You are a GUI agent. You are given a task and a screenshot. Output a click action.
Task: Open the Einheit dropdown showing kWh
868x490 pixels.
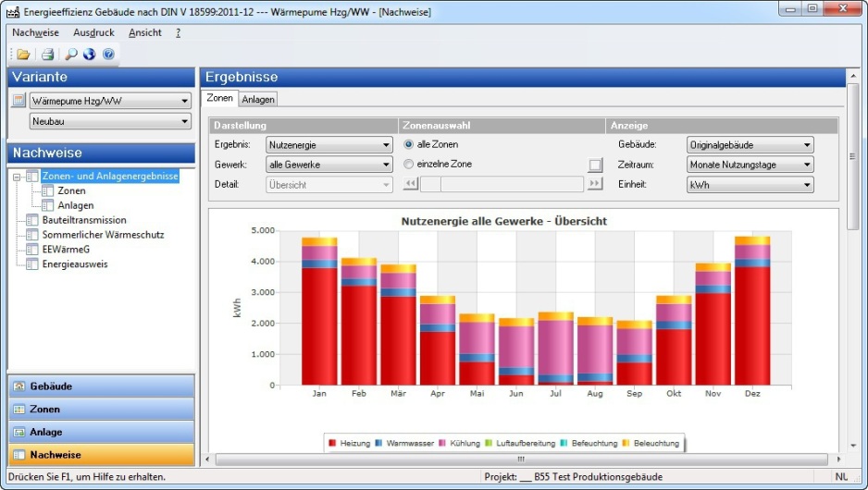pyautogui.click(x=750, y=185)
